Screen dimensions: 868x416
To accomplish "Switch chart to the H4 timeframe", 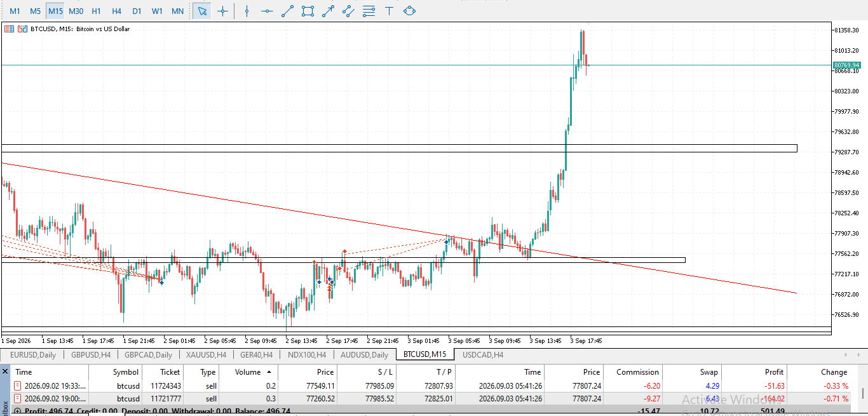I will tap(116, 11).
